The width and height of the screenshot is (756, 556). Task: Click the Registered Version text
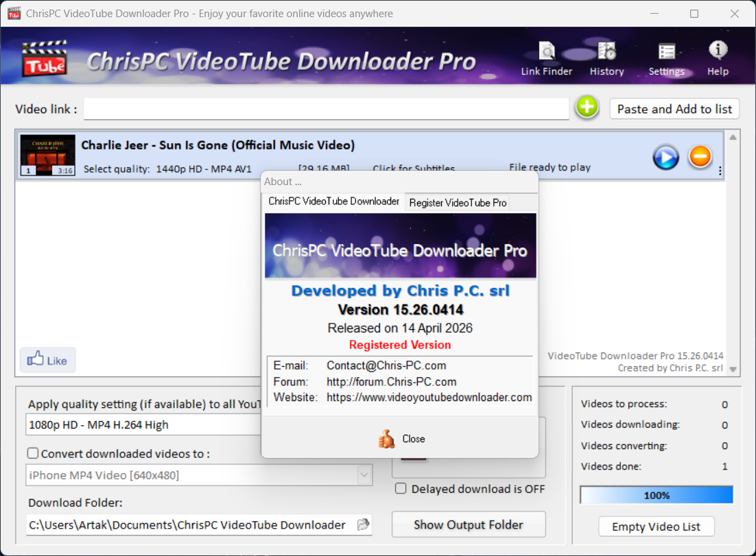coord(400,345)
